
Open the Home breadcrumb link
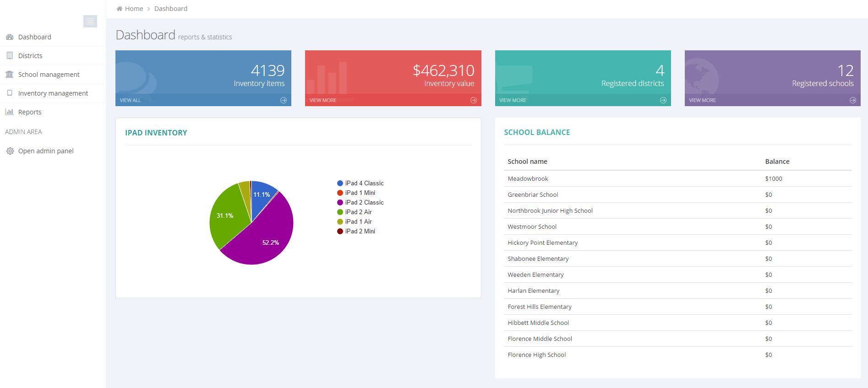(x=134, y=9)
